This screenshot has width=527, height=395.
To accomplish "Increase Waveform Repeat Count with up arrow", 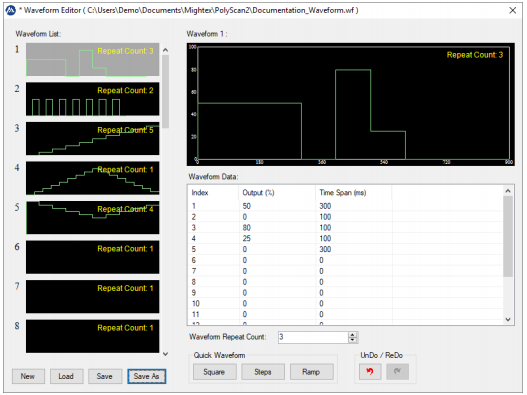I will tap(352, 335).
